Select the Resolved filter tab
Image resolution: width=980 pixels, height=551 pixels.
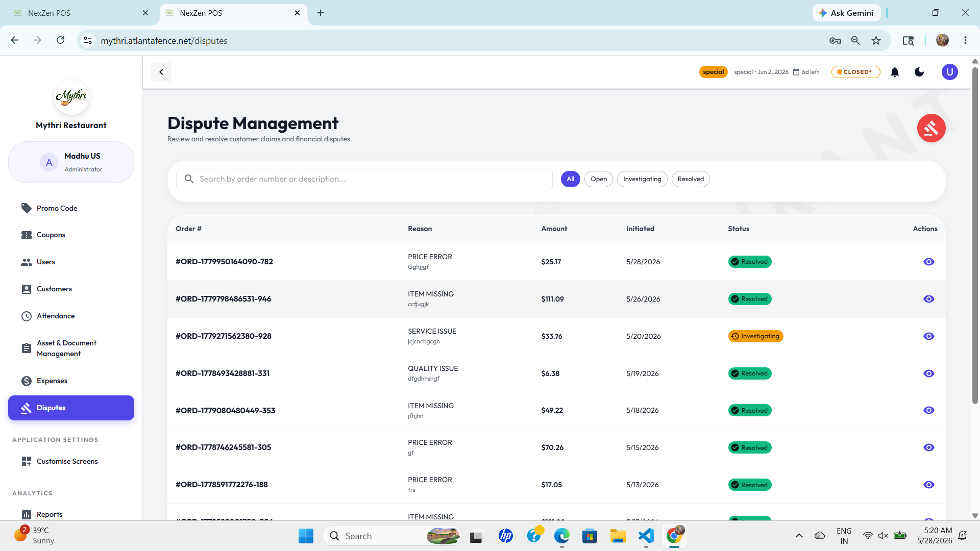[690, 179]
